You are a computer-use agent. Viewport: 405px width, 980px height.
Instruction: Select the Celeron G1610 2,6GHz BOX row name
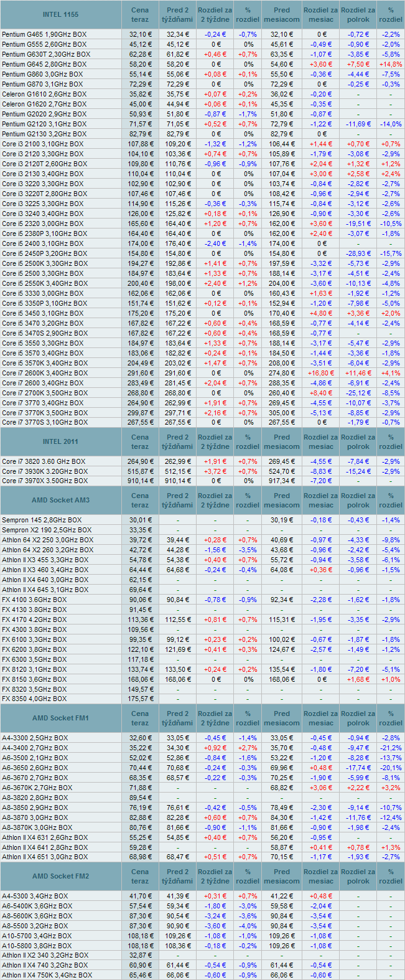[x=44, y=94]
